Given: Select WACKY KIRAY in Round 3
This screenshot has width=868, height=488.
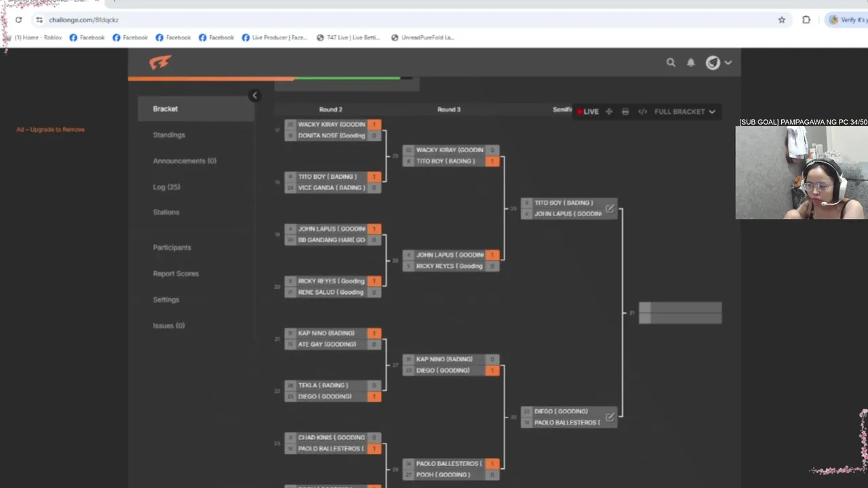Looking at the screenshot, I should (450, 150).
